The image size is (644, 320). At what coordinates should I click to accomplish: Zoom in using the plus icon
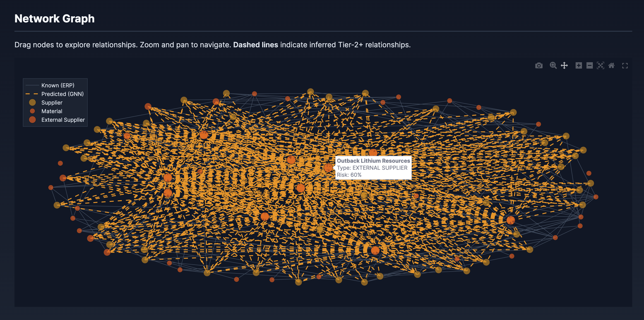[x=579, y=66]
